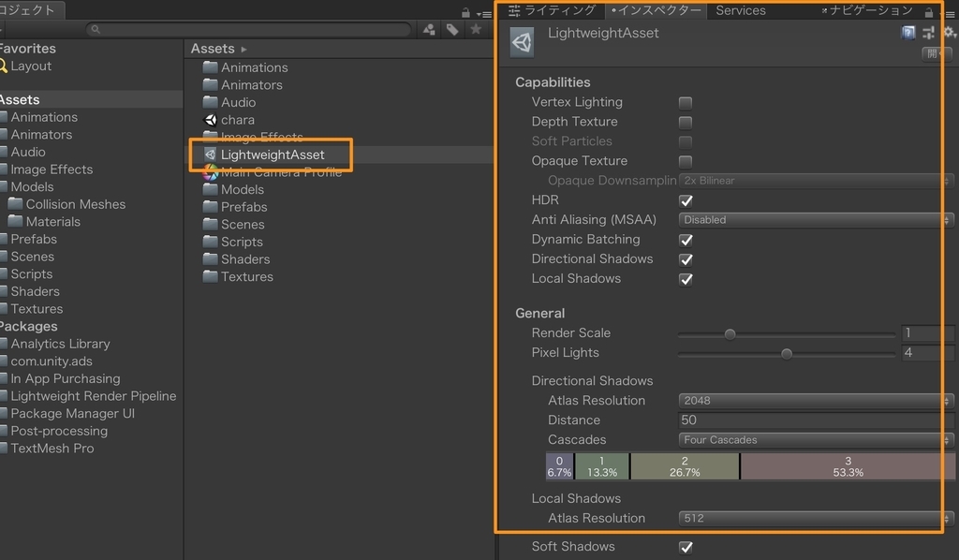
Task: Uncheck Directional Shadows under Capabilities
Action: click(x=686, y=259)
